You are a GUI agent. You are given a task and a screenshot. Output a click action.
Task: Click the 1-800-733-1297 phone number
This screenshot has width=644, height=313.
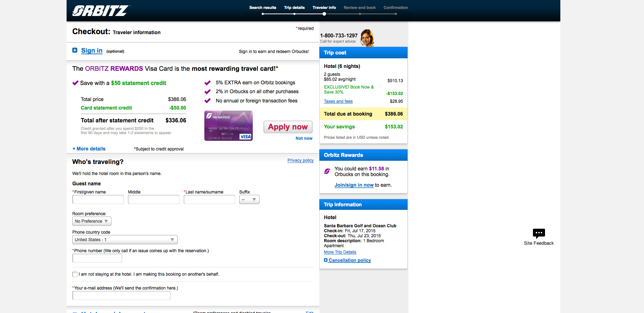pyautogui.click(x=339, y=36)
